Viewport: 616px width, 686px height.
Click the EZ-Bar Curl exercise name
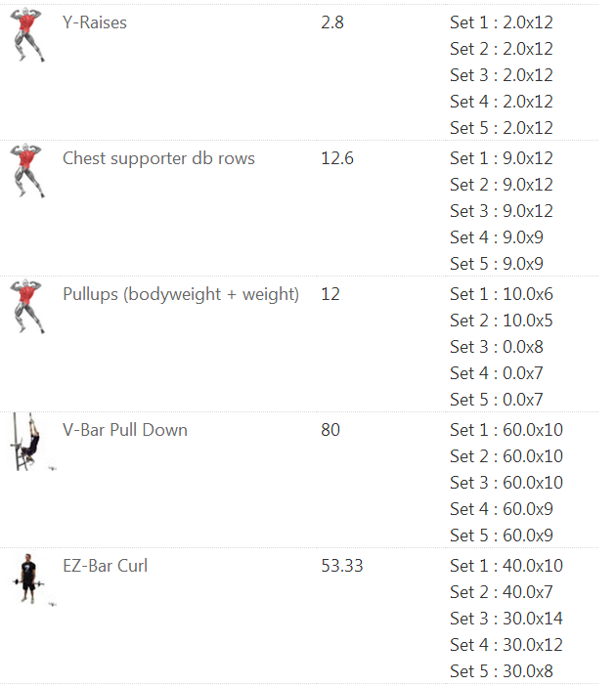coord(105,565)
